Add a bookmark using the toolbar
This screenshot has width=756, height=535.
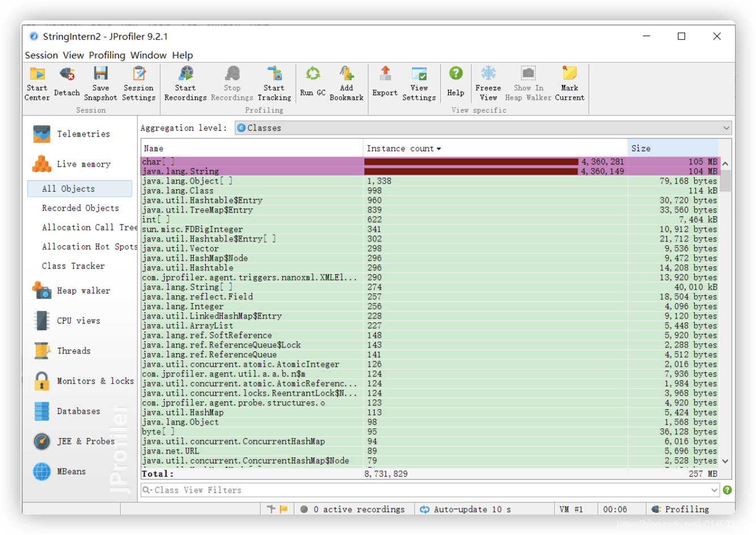pos(346,83)
